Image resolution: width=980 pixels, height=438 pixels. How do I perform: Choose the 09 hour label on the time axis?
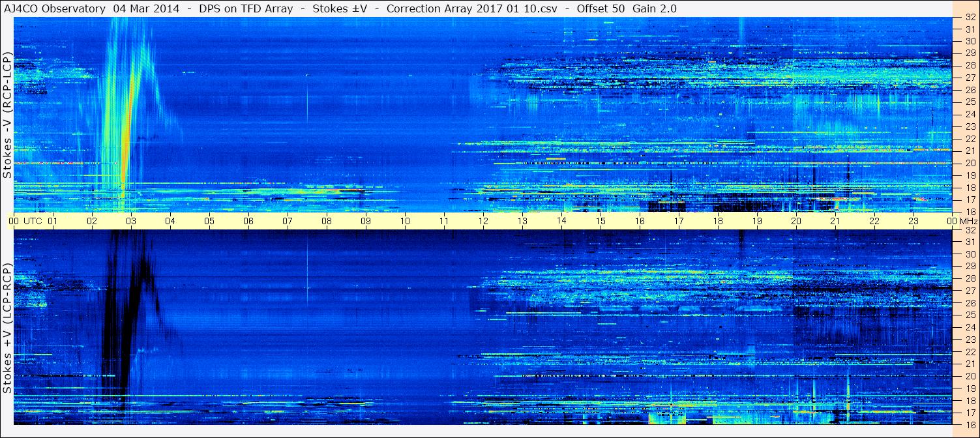pos(366,221)
